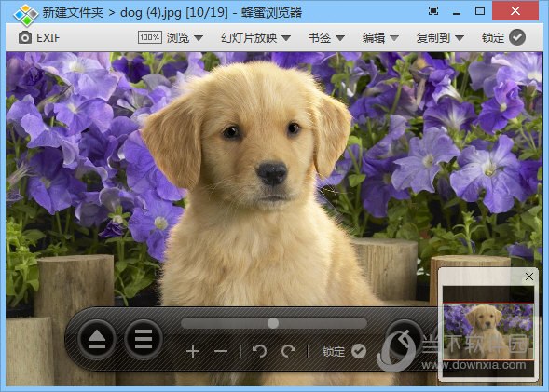The image size is (549, 392).
Task: Rotate image clockwise
Action: pyautogui.click(x=289, y=351)
